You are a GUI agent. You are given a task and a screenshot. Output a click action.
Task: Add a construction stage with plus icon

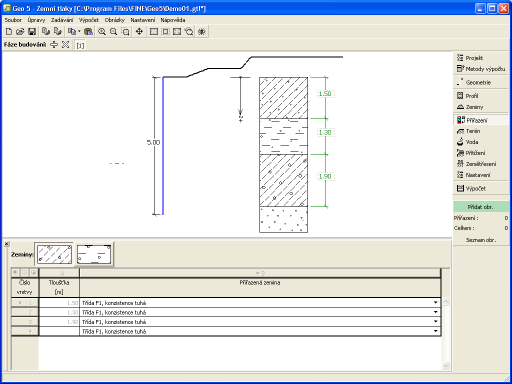click(x=54, y=45)
